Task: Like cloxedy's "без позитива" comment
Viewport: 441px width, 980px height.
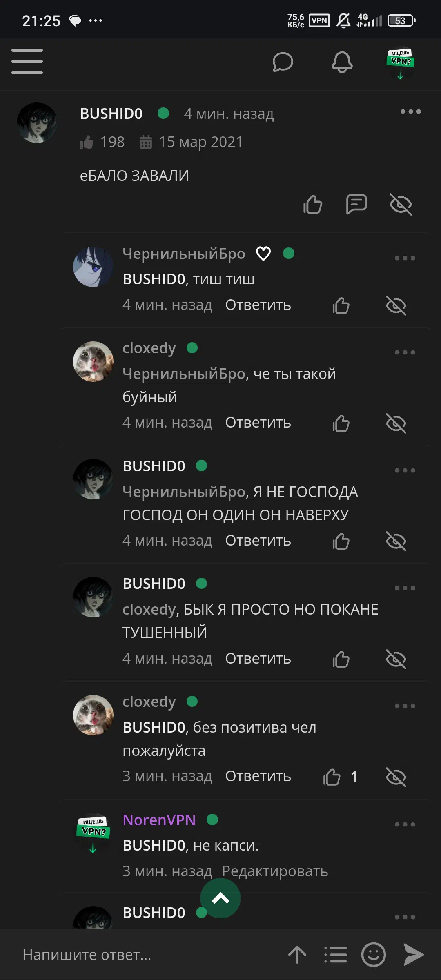Action: (x=332, y=777)
